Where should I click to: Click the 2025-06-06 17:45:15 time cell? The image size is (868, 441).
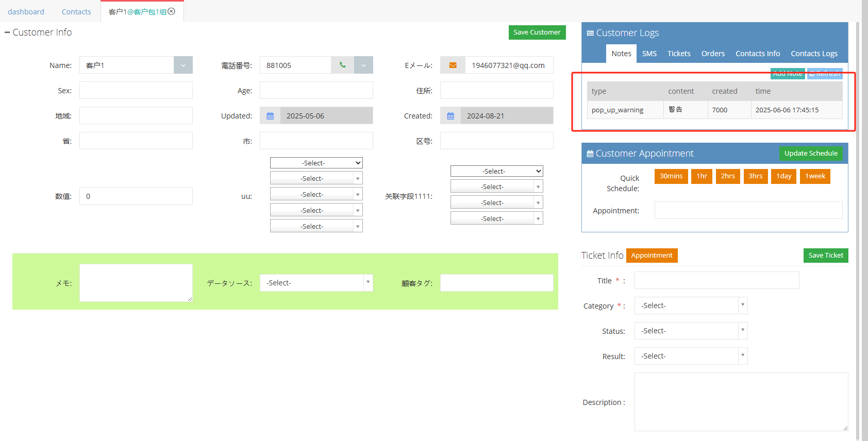[796, 110]
